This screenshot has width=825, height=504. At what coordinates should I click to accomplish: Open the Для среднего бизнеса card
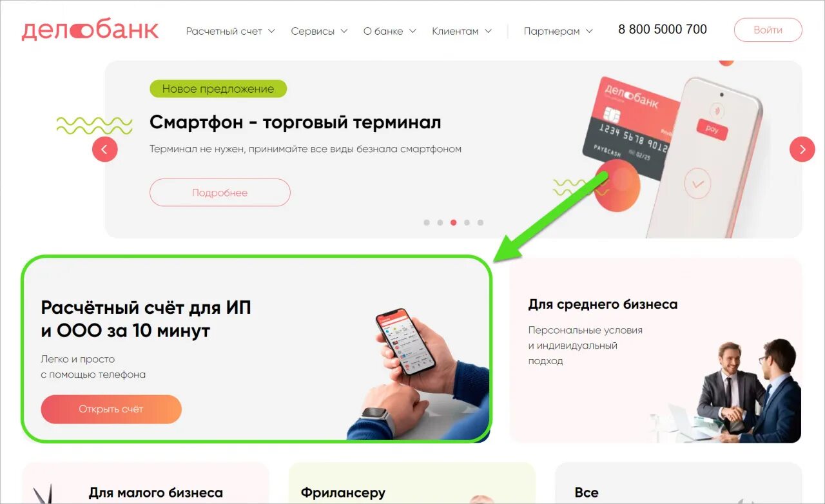tap(655, 351)
